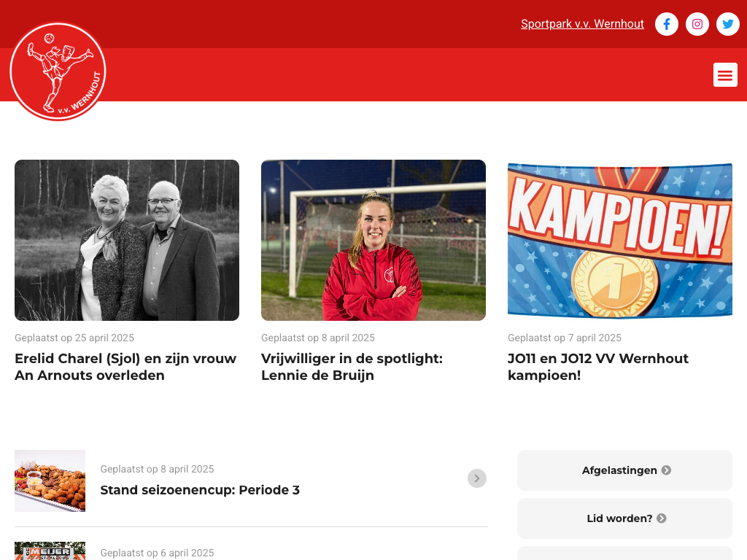Click the arrow next to Stand seizoenencup
This screenshot has width=747, height=560.
tap(477, 478)
